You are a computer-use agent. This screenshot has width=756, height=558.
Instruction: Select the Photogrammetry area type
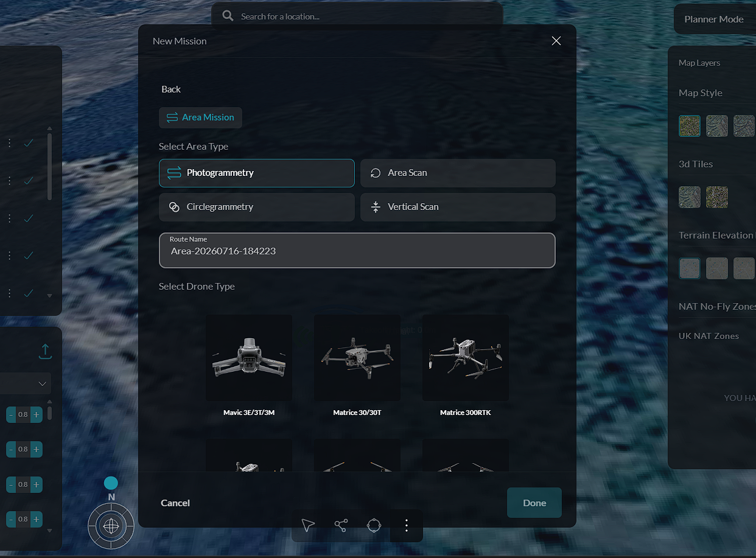257,173
